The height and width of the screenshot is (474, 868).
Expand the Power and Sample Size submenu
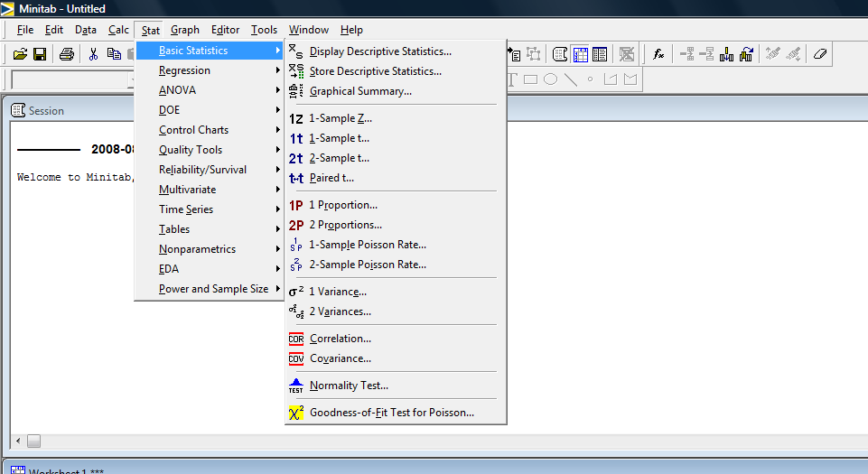click(x=210, y=289)
